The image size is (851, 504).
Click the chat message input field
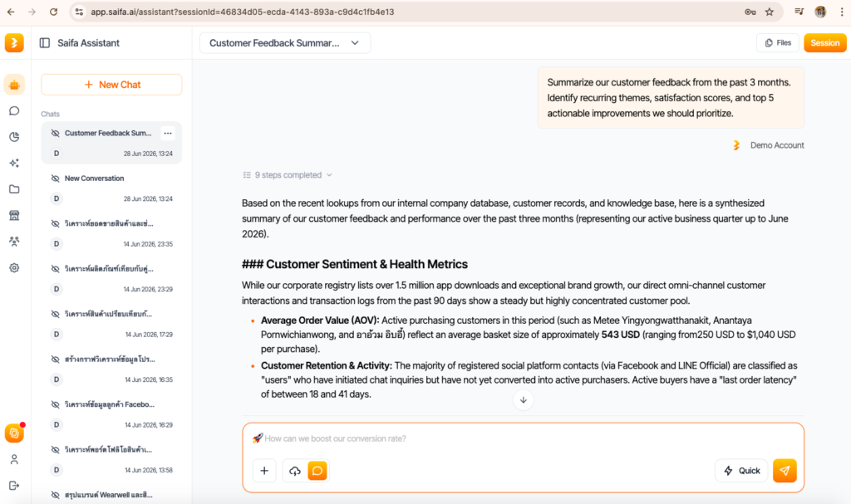[x=524, y=438]
